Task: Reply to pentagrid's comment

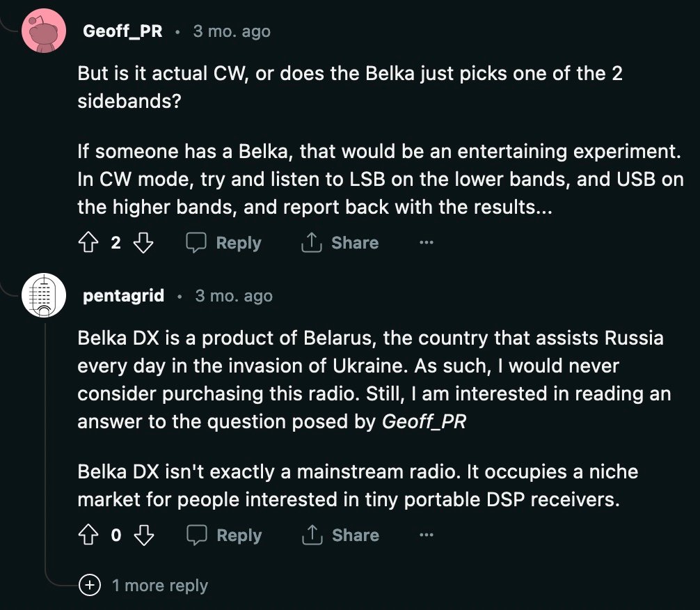Action: click(224, 535)
